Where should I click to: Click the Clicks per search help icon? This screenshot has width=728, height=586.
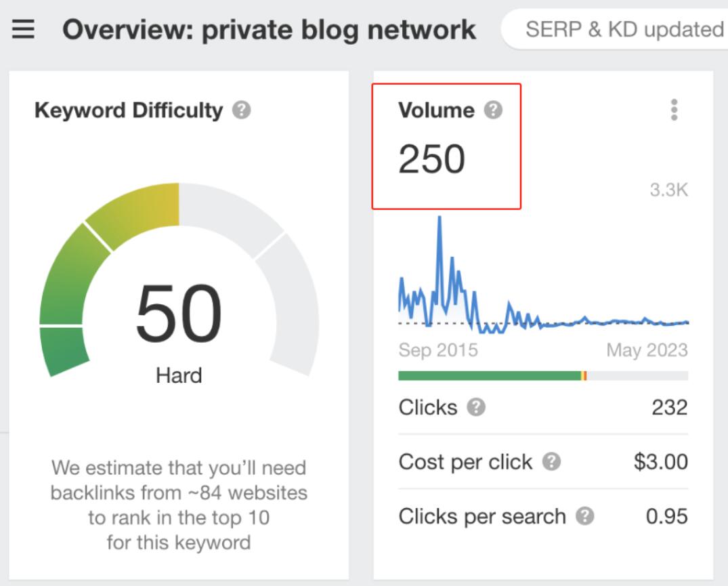point(585,516)
